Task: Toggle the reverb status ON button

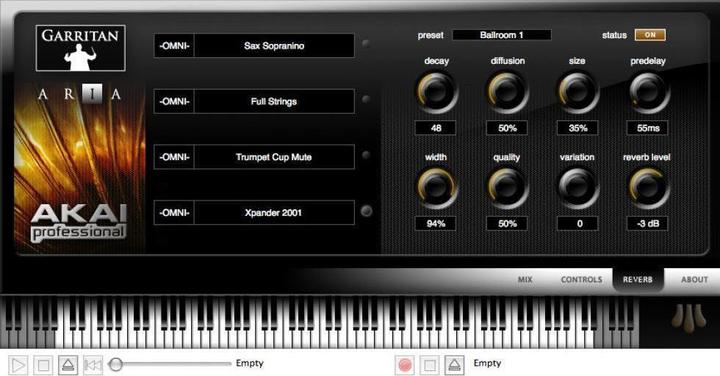Action: (650, 35)
